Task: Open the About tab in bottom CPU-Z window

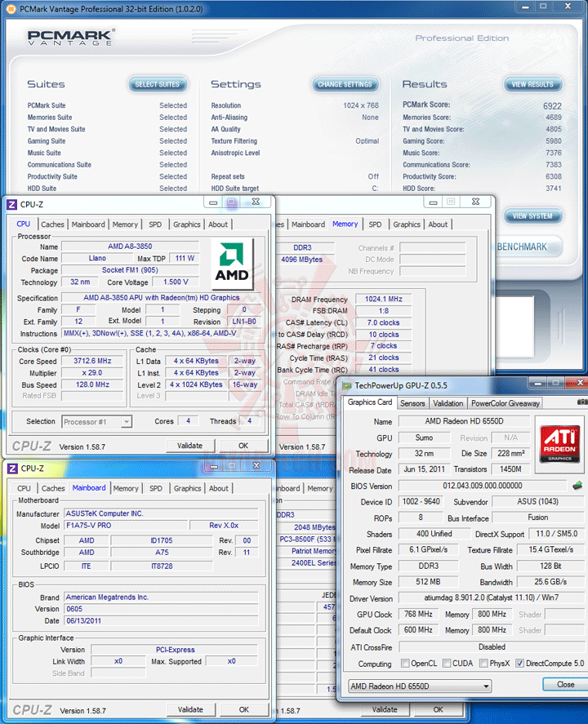Action: [x=219, y=488]
